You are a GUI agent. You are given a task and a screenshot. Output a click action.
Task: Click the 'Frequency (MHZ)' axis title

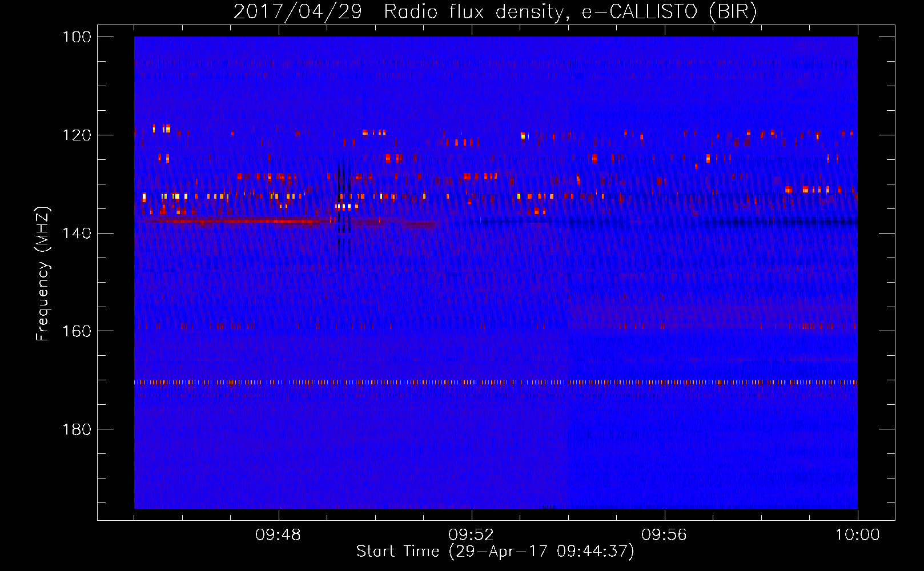pyautogui.click(x=43, y=274)
